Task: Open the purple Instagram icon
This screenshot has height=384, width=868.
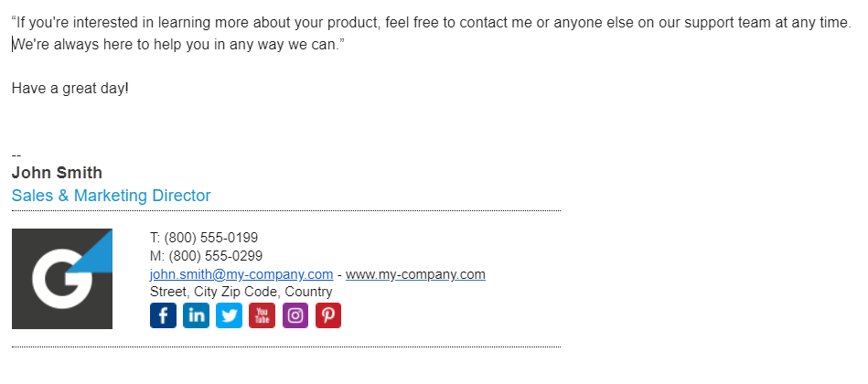Action: coord(295,315)
